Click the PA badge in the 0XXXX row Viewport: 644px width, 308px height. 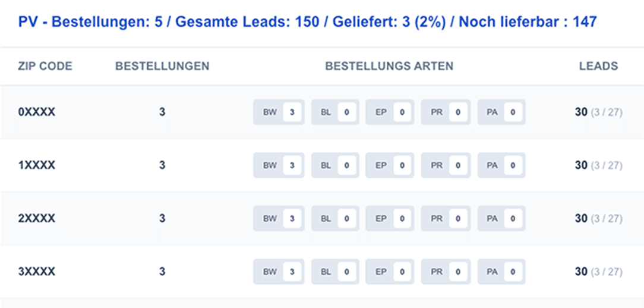click(501, 112)
